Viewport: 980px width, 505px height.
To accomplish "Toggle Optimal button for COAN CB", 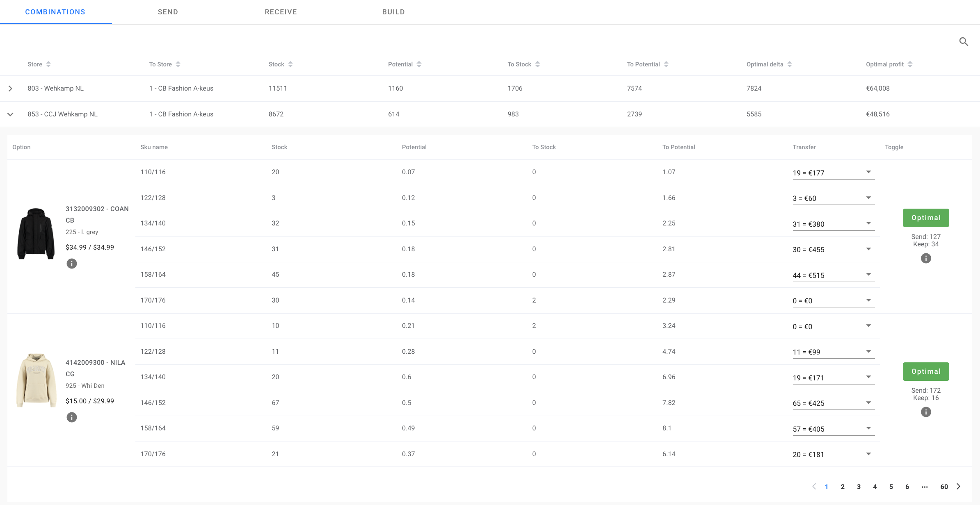I will pyautogui.click(x=926, y=218).
